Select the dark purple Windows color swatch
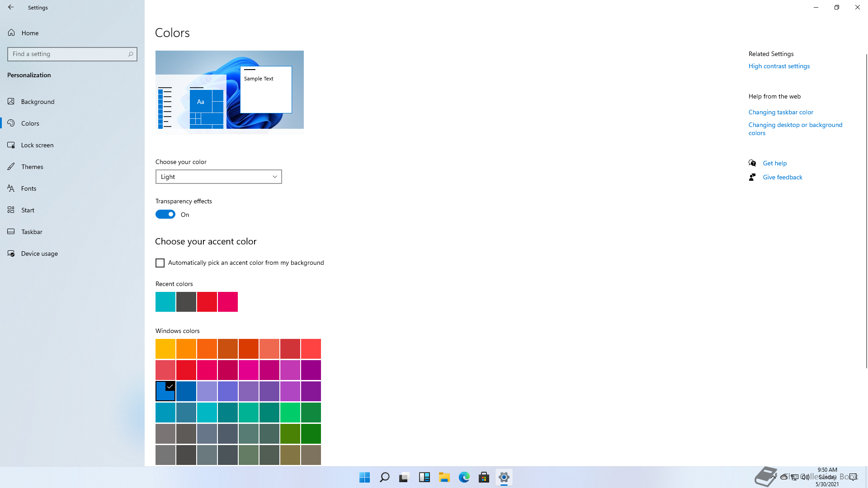 click(x=311, y=391)
